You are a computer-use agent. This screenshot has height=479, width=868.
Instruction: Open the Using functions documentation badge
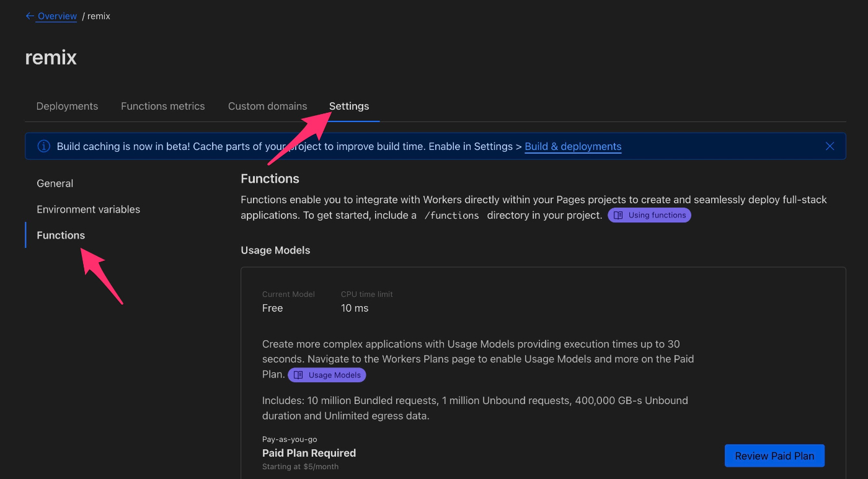pyautogui.click(x=649, y=215)
